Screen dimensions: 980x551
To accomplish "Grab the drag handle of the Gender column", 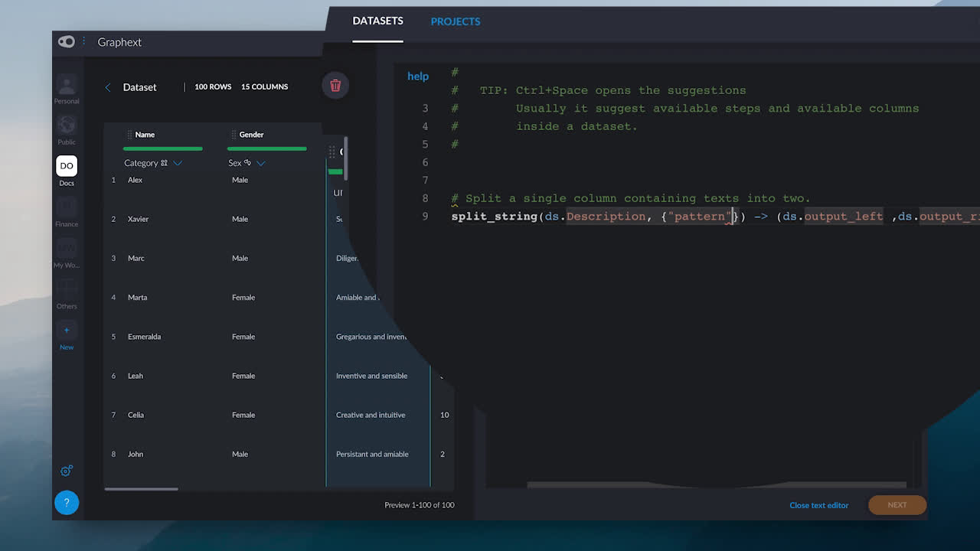I will (x=234, y=135).
